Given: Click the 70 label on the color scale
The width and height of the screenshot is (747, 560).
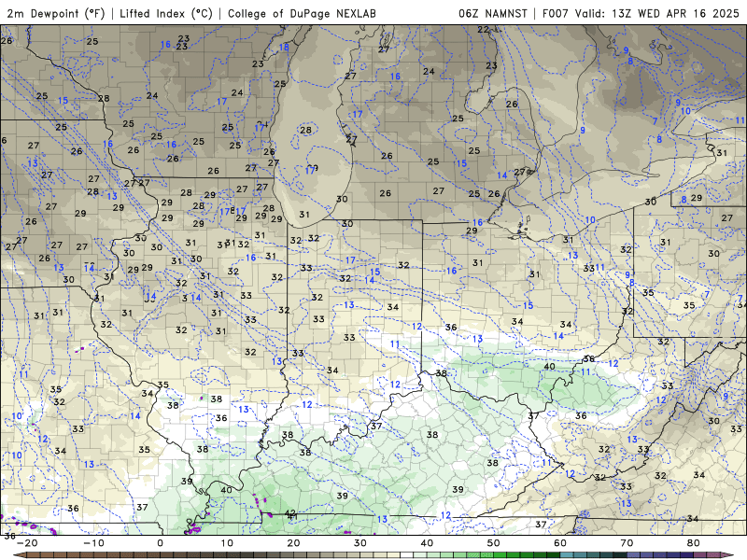Looking at the screenshot, I should [x=627, y=543].
